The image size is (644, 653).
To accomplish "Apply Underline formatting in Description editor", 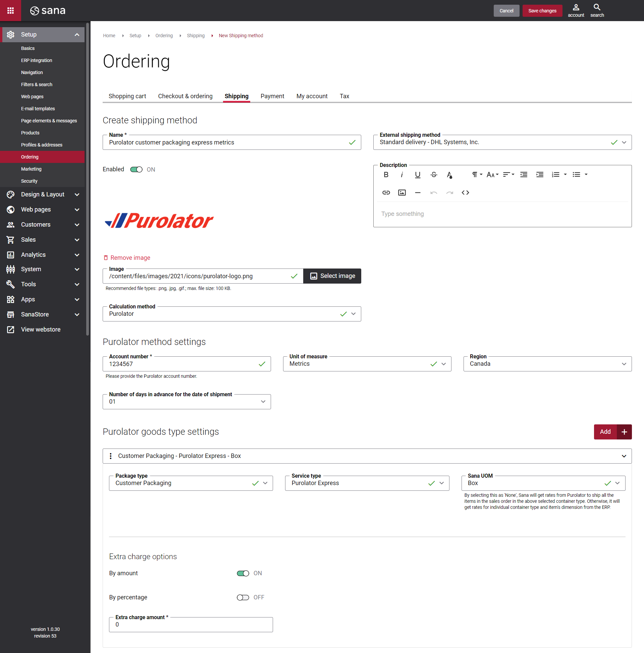I will (x=418, y=175).
